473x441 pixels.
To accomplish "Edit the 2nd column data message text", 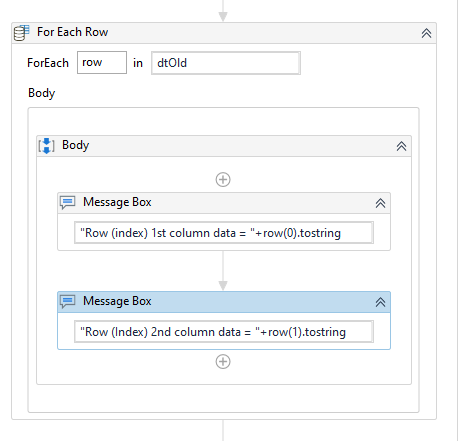I will [224, 332].
